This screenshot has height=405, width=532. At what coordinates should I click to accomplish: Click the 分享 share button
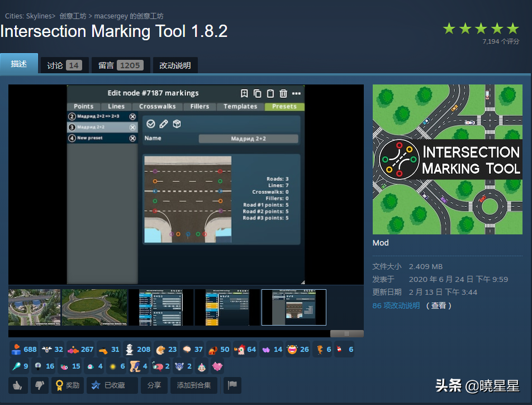click(154, 385)
